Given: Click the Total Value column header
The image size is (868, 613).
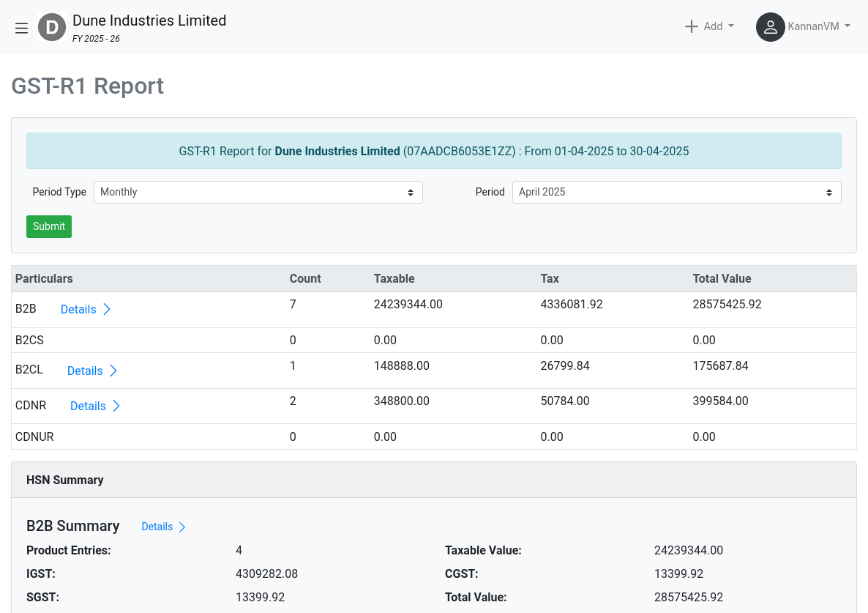Looking at the screenshot, I should pyautogui.click(x=722, y=278).
